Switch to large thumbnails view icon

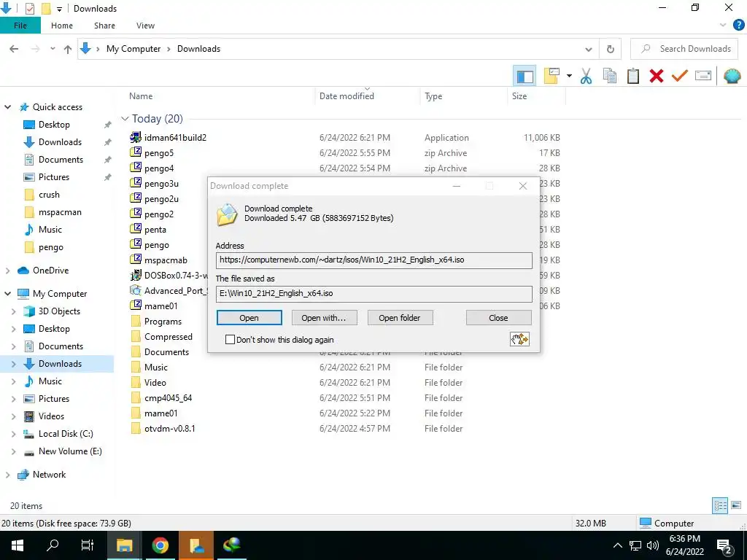pyautogui.click(x=736, y=505)
